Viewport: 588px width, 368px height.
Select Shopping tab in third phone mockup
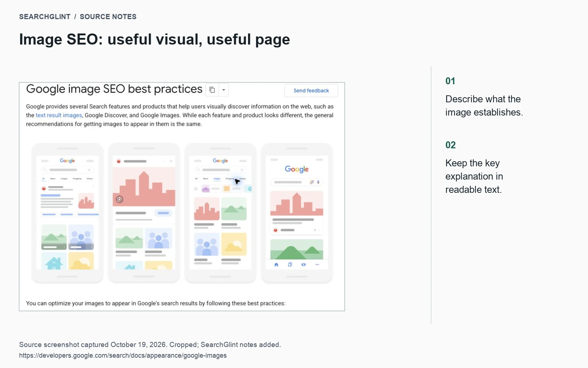click(x=230, y=178)
